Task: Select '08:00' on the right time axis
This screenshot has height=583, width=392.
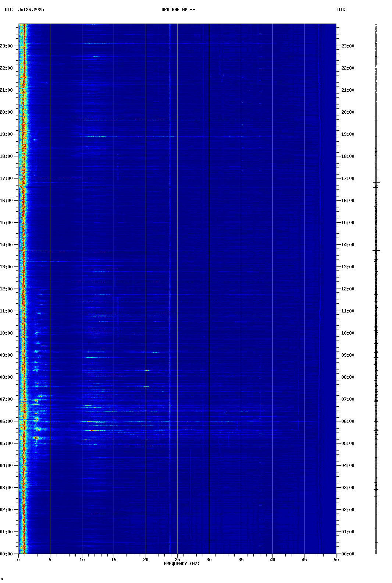Action: [348, 377]
